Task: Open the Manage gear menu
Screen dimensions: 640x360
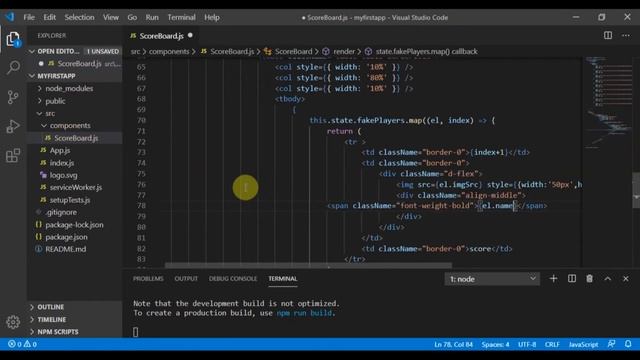Action: (13, 322)
